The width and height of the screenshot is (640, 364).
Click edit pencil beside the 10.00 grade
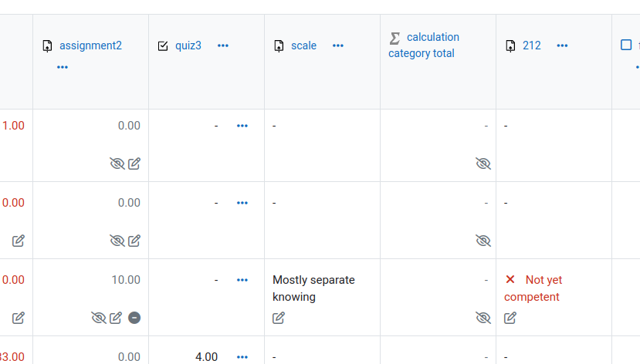click(x=116, y=318)
